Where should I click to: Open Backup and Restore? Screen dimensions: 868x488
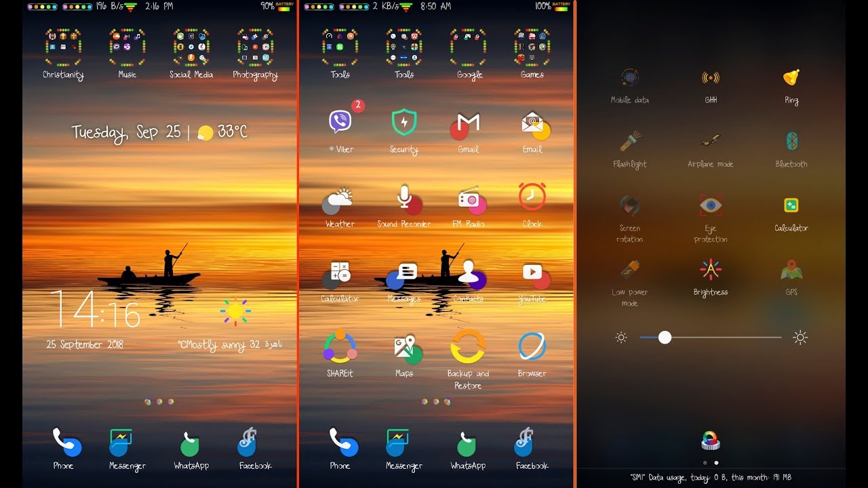(468, 346)
